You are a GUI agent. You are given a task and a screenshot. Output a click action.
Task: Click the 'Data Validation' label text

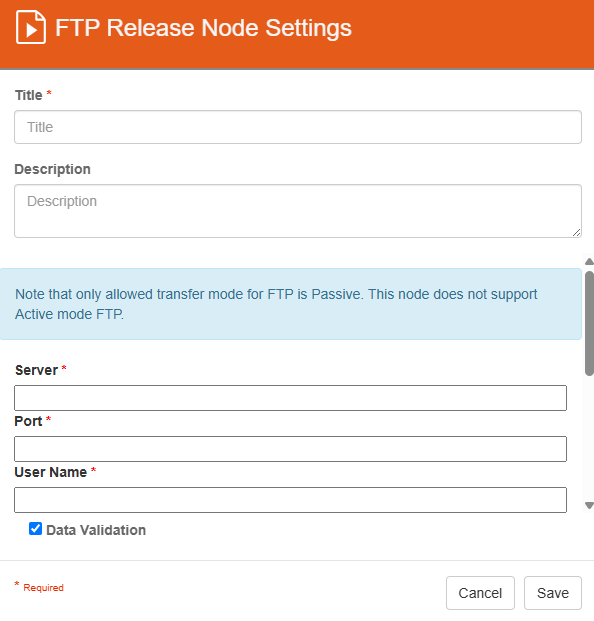pos(96,530)
